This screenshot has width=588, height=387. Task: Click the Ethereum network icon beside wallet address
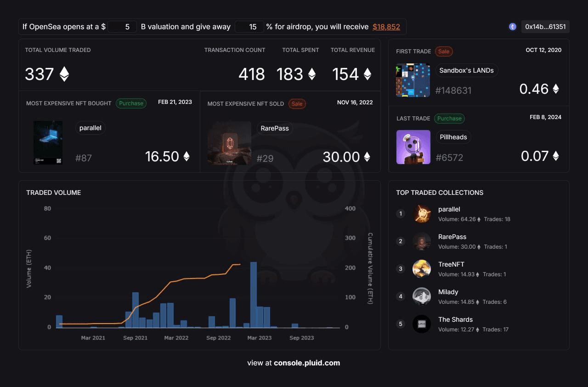tap(513, 27)
